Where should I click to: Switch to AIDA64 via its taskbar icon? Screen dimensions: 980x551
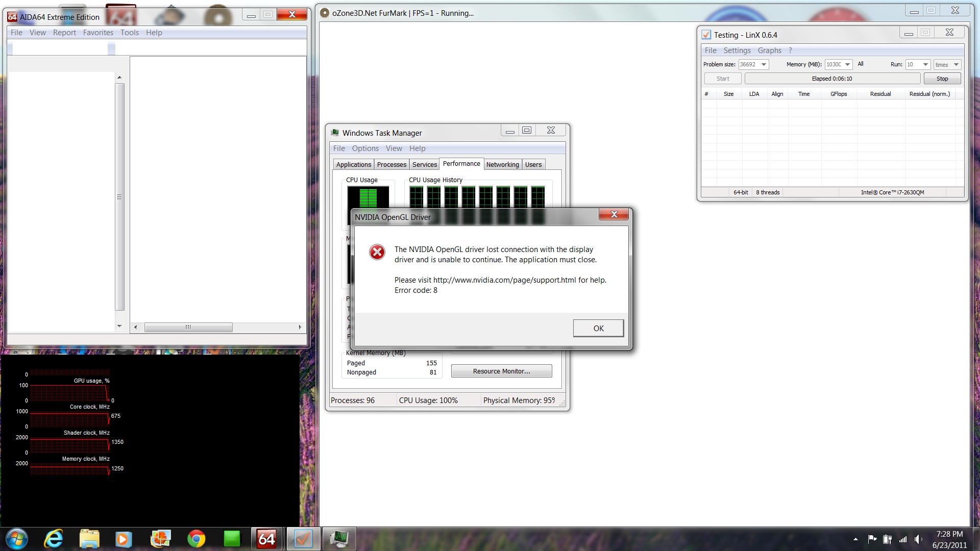267,539
